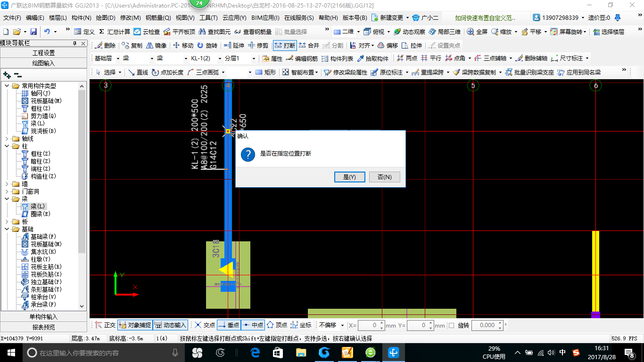644x362 pixels.
Task: Switch to 局部三维 local 3D view
Action: tap(445, 32)
